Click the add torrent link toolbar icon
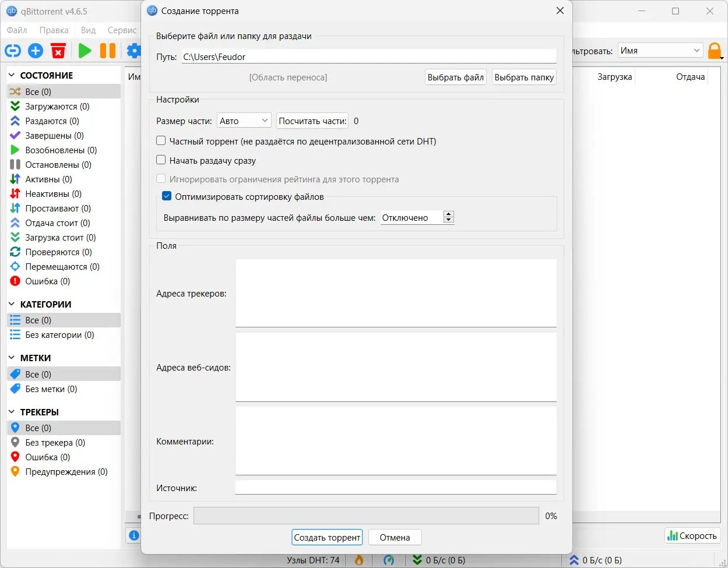Viewport: 728px width, 568px height. point(13,51)
